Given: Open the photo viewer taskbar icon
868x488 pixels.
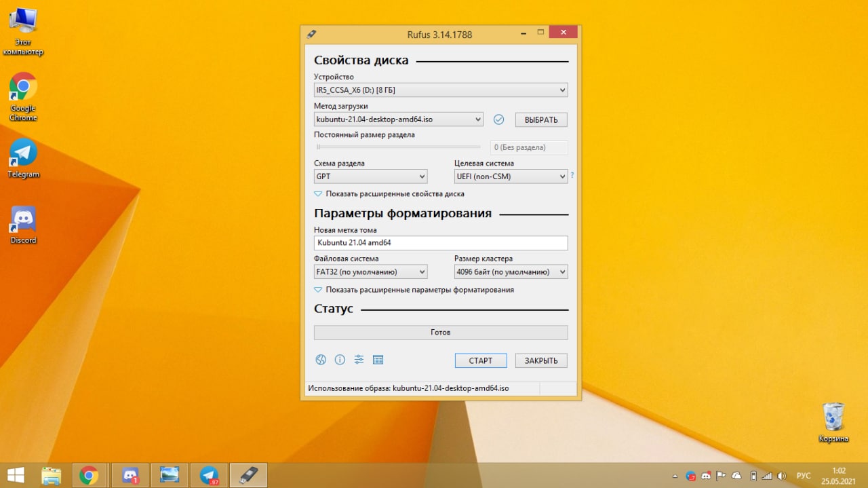Looking at the screenshot, I should [169, 475].
